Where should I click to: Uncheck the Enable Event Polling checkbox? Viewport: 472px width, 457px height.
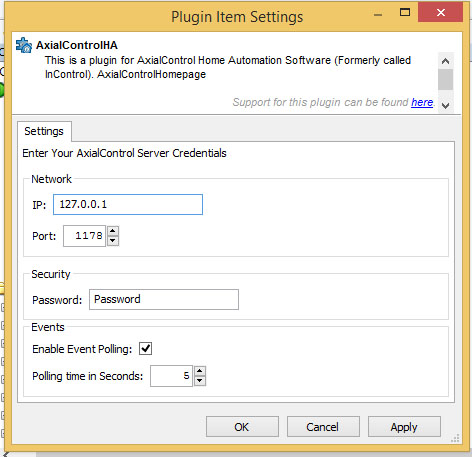tap(145, 349)
